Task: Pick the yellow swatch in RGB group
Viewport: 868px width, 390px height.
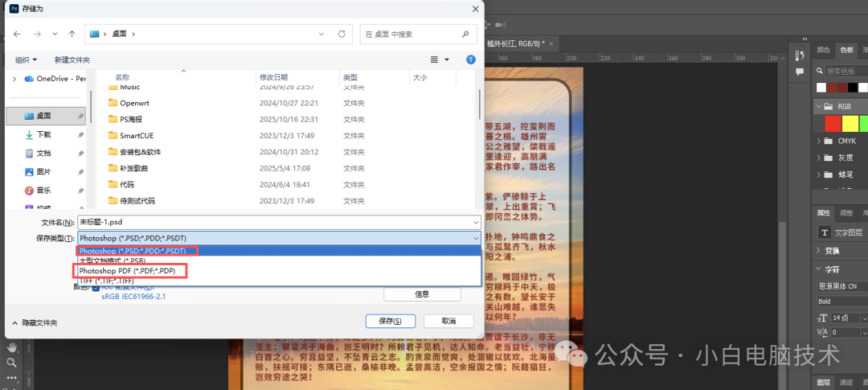Action: pyautogui.click(x=850, y=123)
